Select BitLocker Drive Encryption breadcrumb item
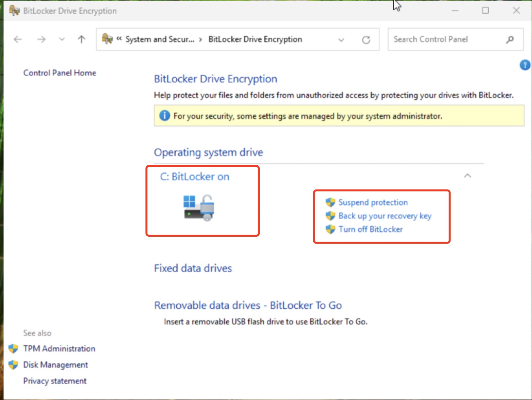Screen dimensions: 532x400 255,40
